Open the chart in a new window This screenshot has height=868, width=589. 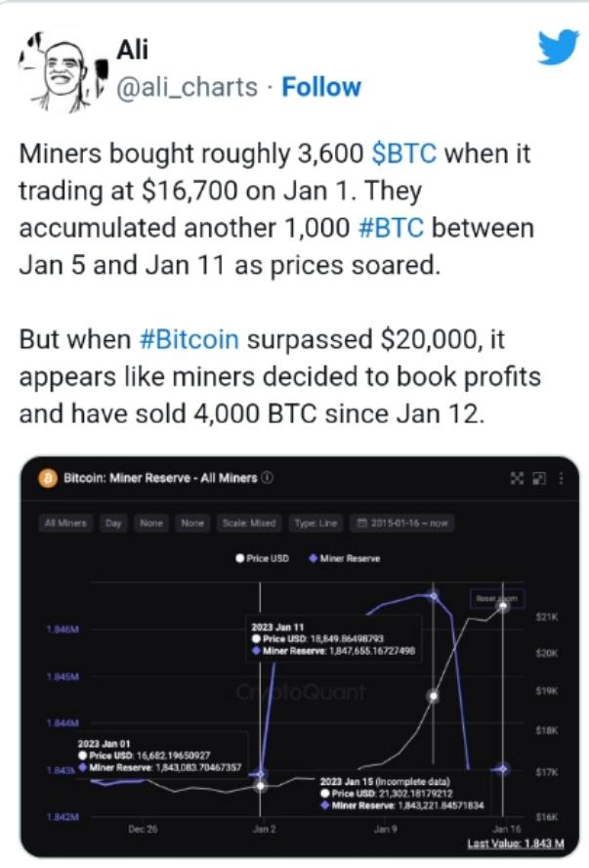click(x=539, y=478)
